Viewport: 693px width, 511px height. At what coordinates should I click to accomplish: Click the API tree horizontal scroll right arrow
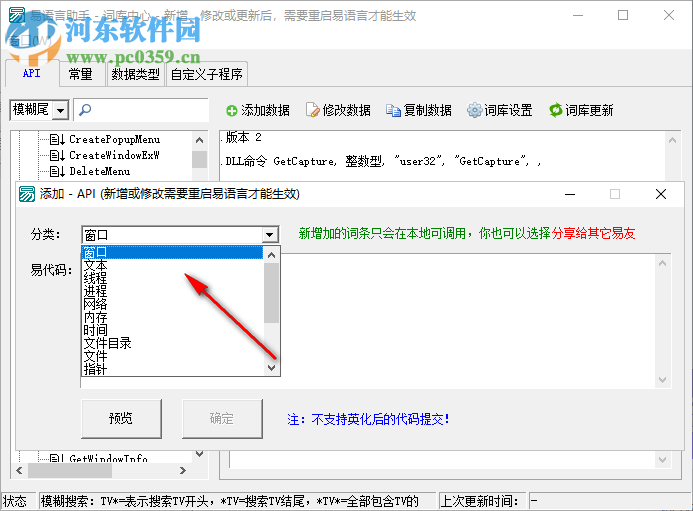[x=183, y=471]
